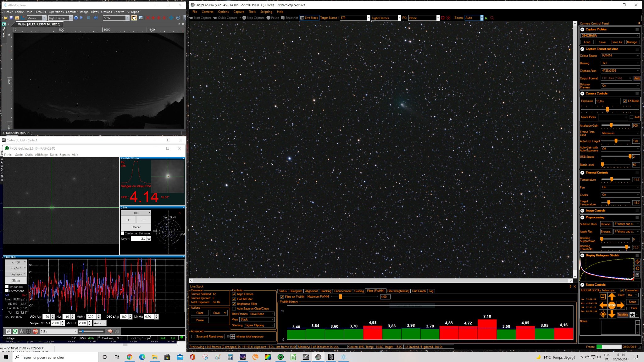This screenshot has width=644, height=362.
Task: Click the Effacer button in PHD2 Cible panel
Action: click(x=136, y=227)
